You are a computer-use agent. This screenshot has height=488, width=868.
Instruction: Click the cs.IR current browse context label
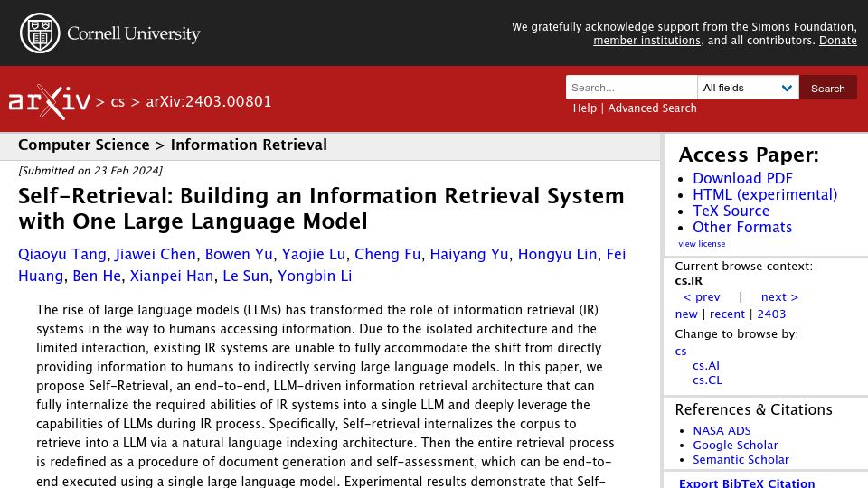tap(689, 280)
